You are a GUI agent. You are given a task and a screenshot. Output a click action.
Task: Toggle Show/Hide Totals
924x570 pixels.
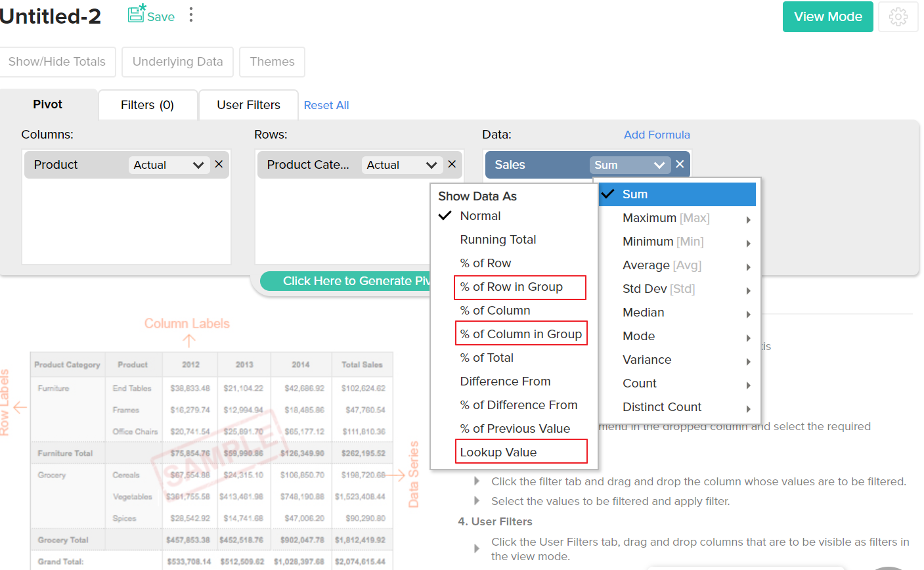click(x=56, y=61)
